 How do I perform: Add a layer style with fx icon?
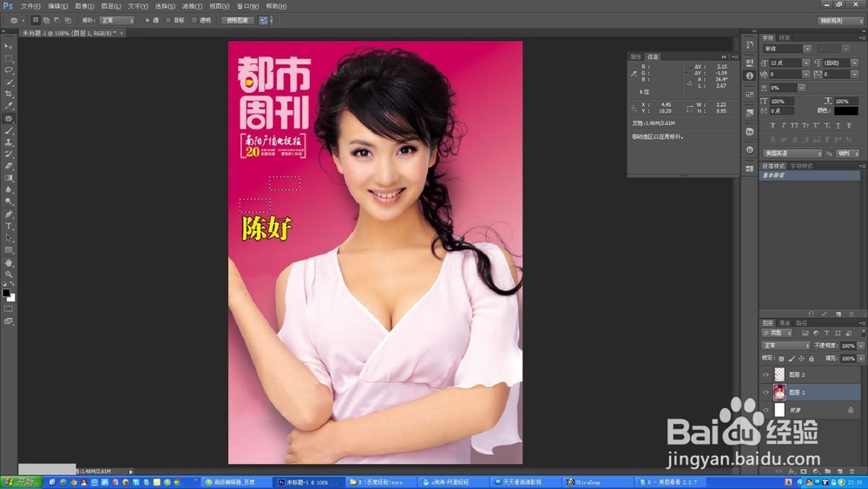point(792,472)
